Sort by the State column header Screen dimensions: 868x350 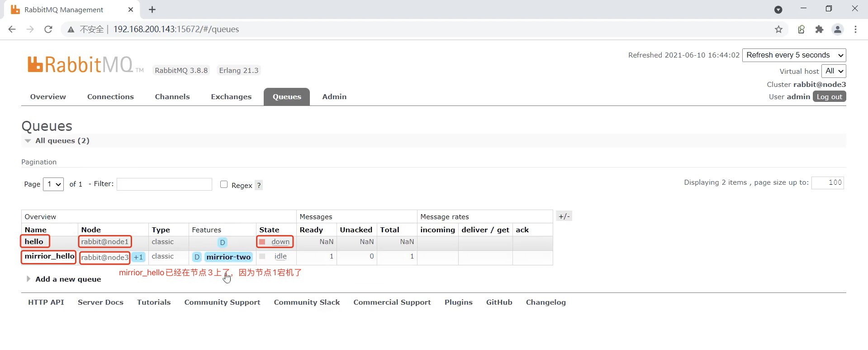point(269,230)
